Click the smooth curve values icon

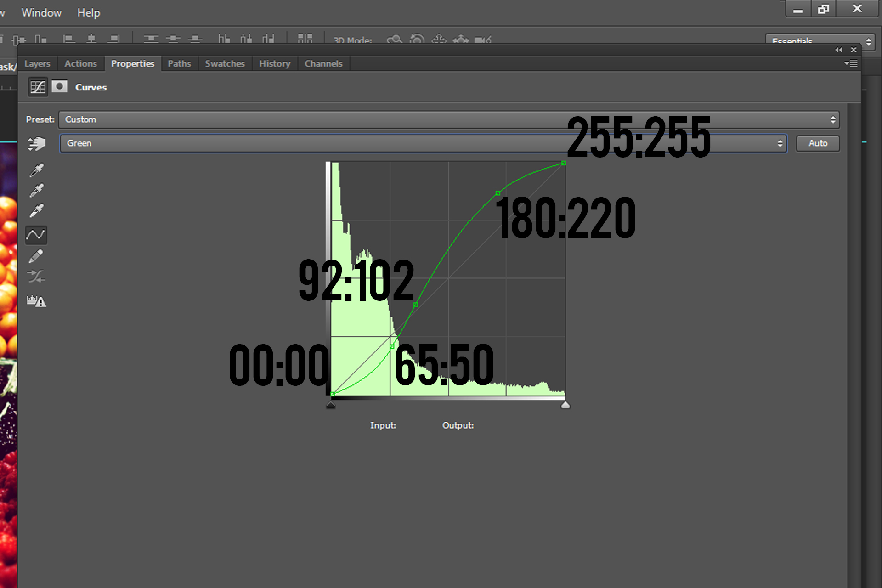pyautogui.click(x=36, y=276)
